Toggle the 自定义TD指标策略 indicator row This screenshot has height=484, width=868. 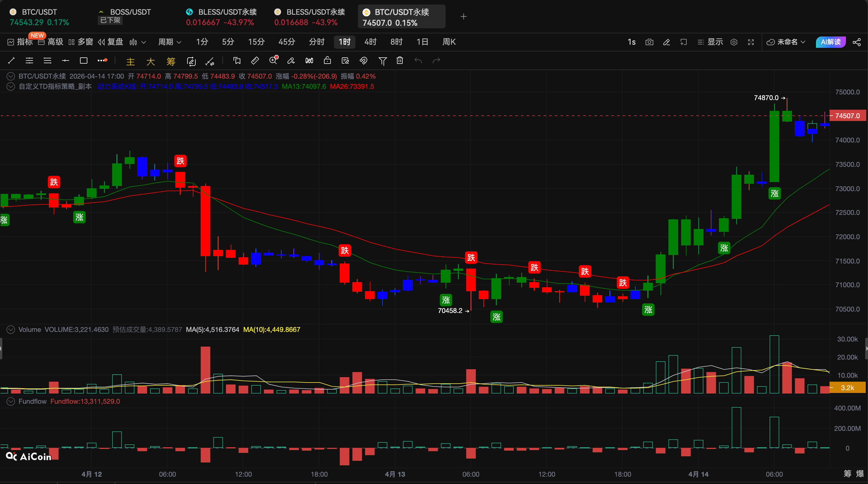(x=11, y=87)
